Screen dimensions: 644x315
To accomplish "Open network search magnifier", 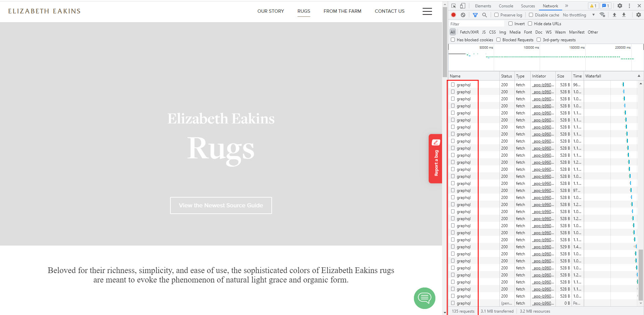I will click(x=484, y=15).
